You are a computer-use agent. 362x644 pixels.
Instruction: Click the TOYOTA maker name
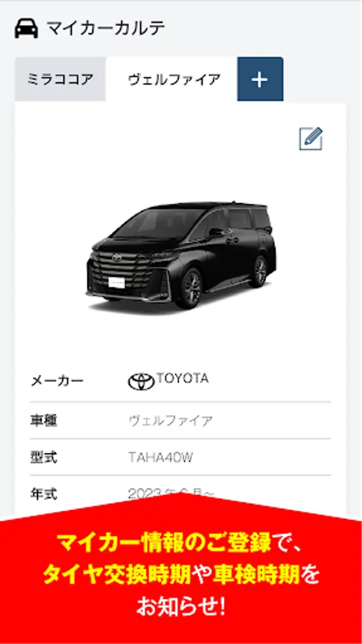182,379
